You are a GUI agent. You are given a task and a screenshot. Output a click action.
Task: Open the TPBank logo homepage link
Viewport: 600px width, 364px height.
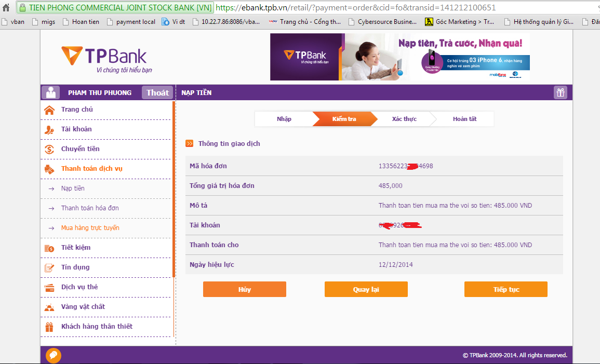pos(107,59)
